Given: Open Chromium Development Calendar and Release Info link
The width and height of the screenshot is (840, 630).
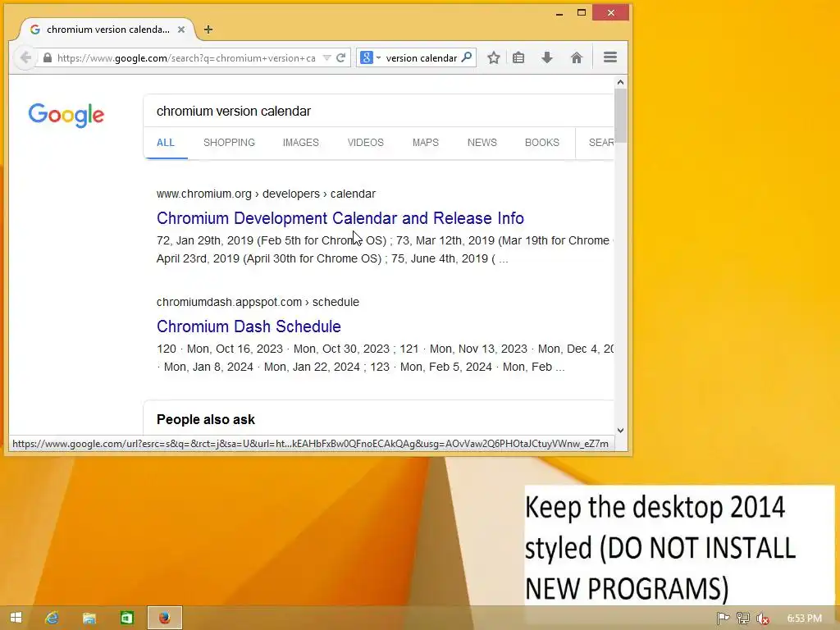Looking at the screenshot, I should point(340,218).
